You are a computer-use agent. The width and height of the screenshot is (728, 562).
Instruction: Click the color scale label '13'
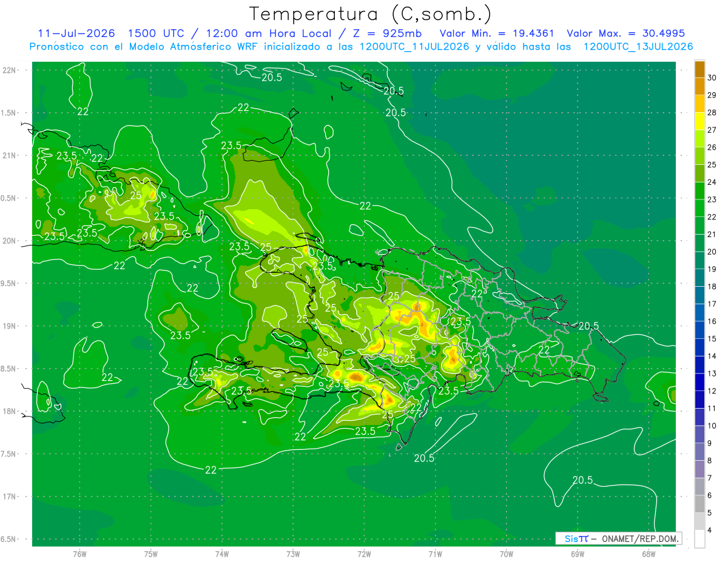(712, 373)
